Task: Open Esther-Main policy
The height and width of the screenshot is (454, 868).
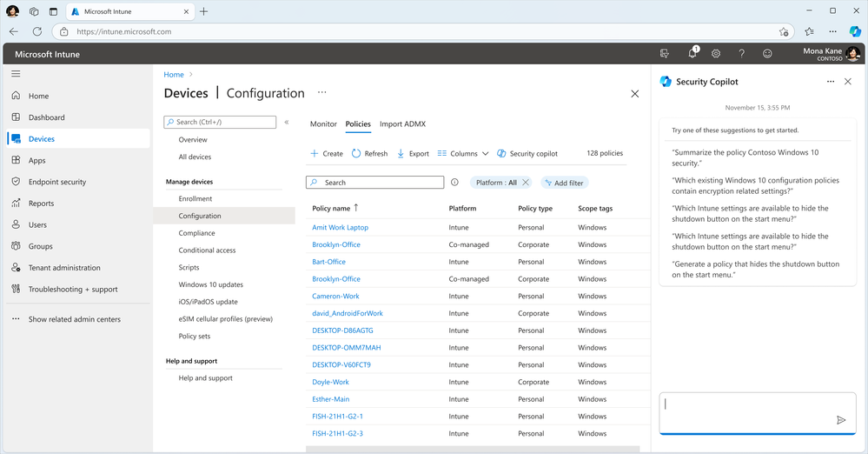Action: [330, 399]
